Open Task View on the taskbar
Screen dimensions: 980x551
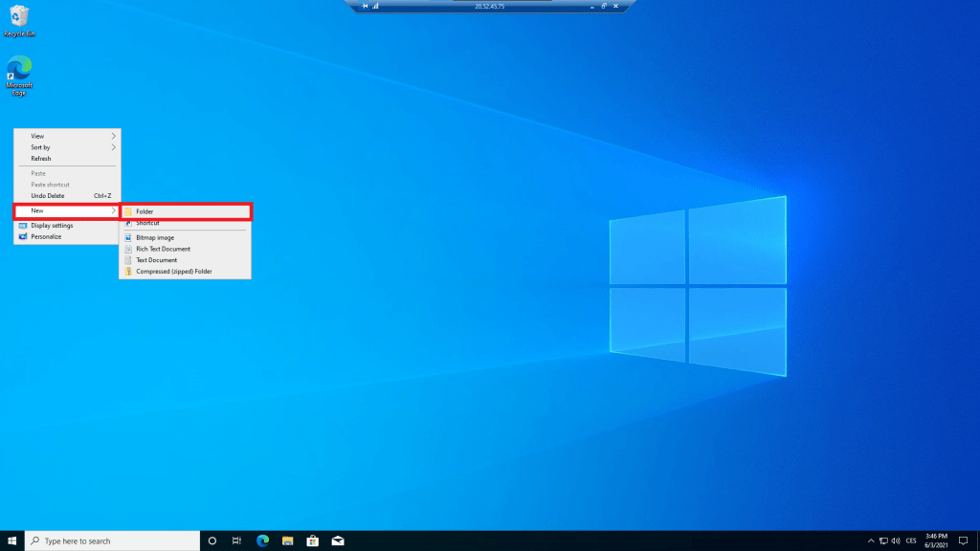(x=236, y=540)
